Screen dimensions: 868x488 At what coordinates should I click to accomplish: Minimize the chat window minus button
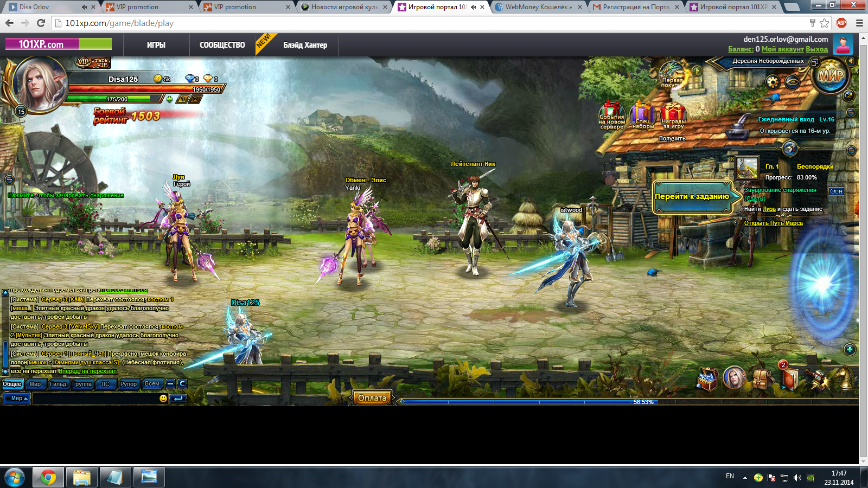(x=170, y=384)
